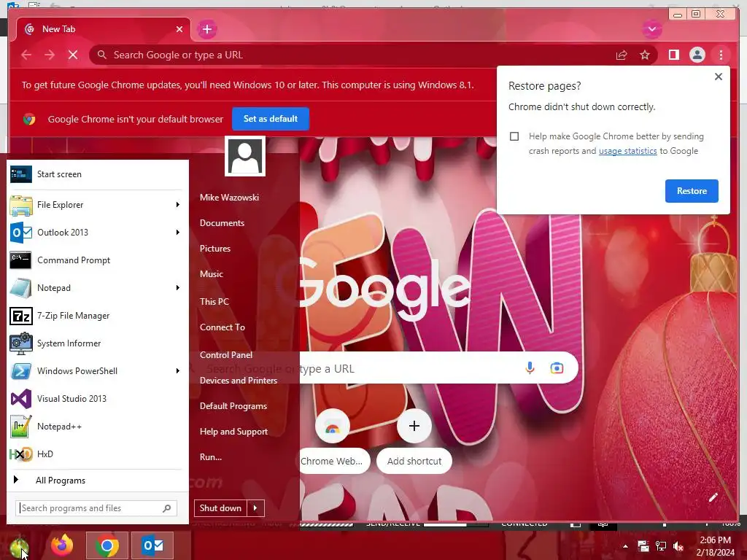The width and height of the screenshot is (747, 560).
Task: Follow the usage statistics link
Action: click(627, 151)
